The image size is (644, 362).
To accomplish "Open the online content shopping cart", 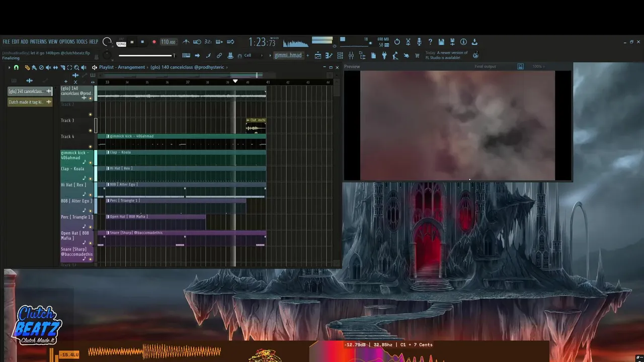I will pyautogui.click(x=417, y=55).
